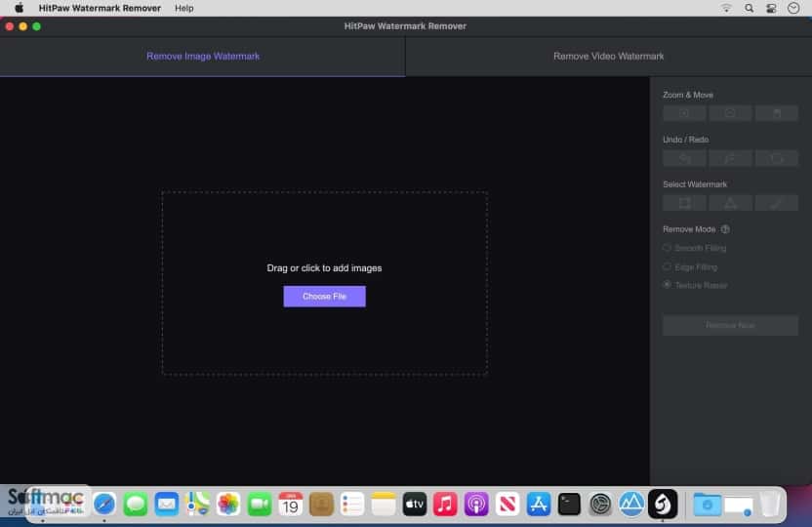Image resolution: width=812 pixels, height=527 pixels.
Task: Open Photos from the dock
Action: (x=228, y=505)
